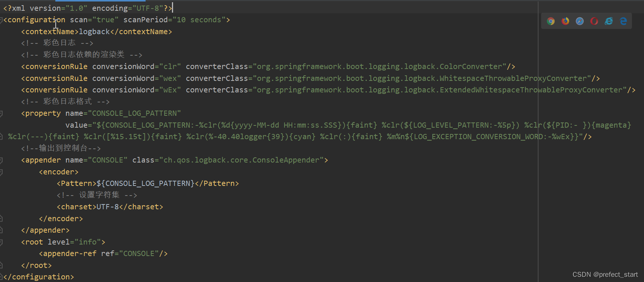Click the comment "输出到控制台"
This screenshot has height=282, width=644.
point(61,148)
